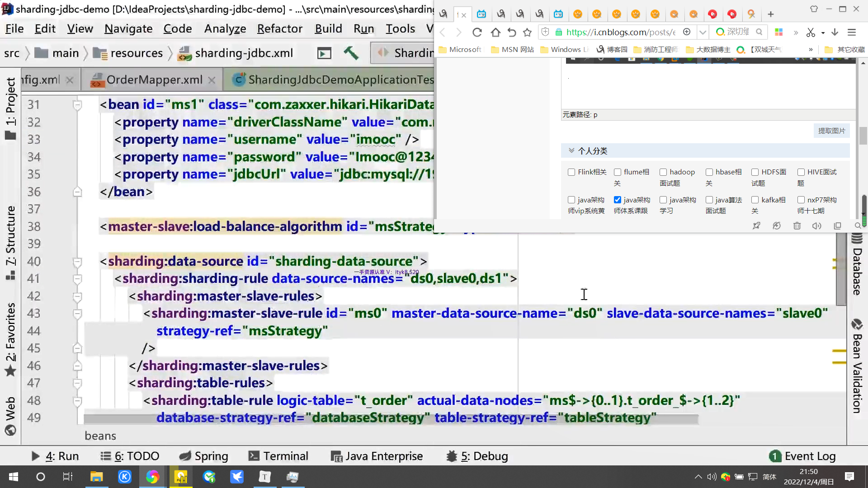This screenshot has width=868, height=488.
Task: Click the 提取图片 button
Action: click(x=831, y=131)
